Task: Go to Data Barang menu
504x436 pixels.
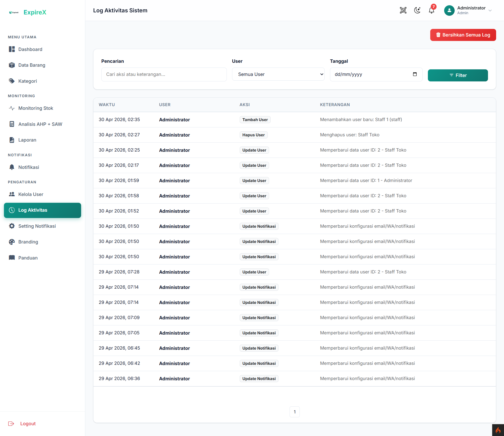Action: 43,65
